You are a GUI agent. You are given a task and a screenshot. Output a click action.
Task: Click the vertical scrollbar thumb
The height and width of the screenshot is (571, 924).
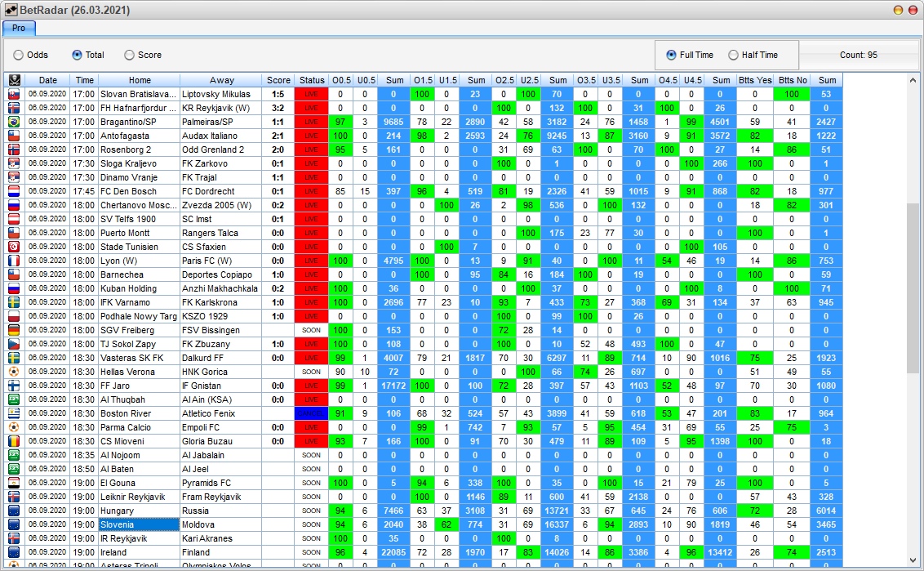(913, 288)
